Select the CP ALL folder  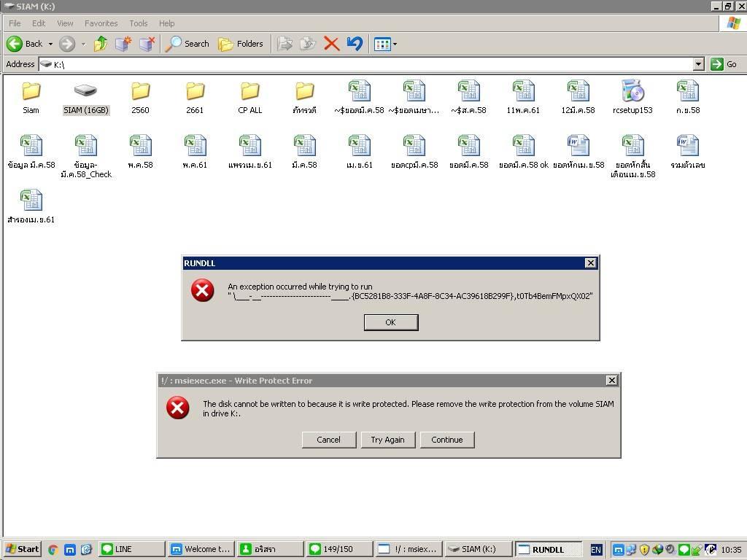point(249,98)
